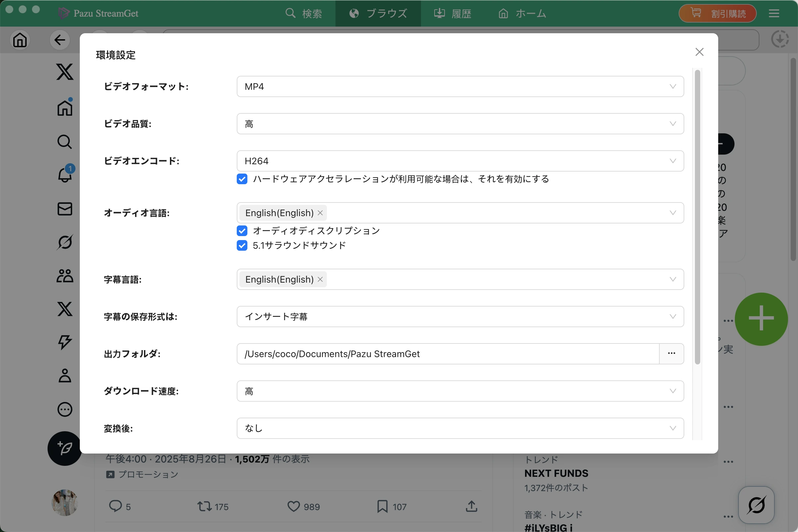Viewport: 798px width, 532px height.
Task: Open floating Grok button at bottom right
Action: pyautogui.click(x=756, y=505)
